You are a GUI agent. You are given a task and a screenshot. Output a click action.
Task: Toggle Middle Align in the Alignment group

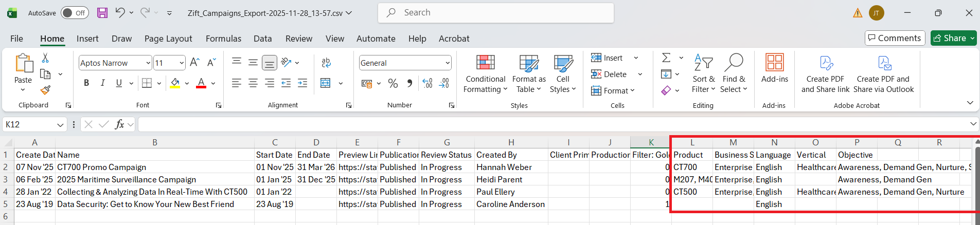click(x=253, y=62)
